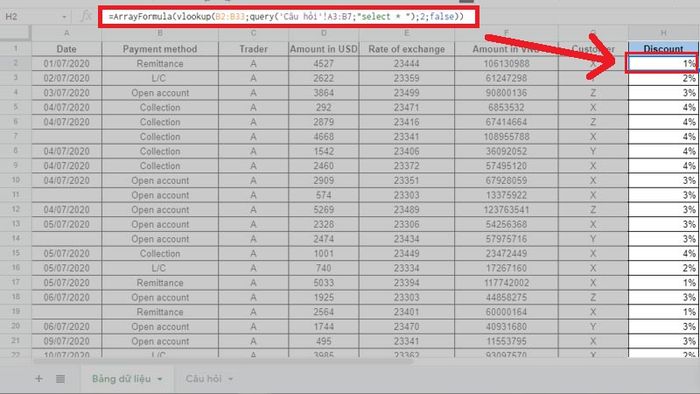Select cell with date 09/07/2020

[x=67, y=341]
